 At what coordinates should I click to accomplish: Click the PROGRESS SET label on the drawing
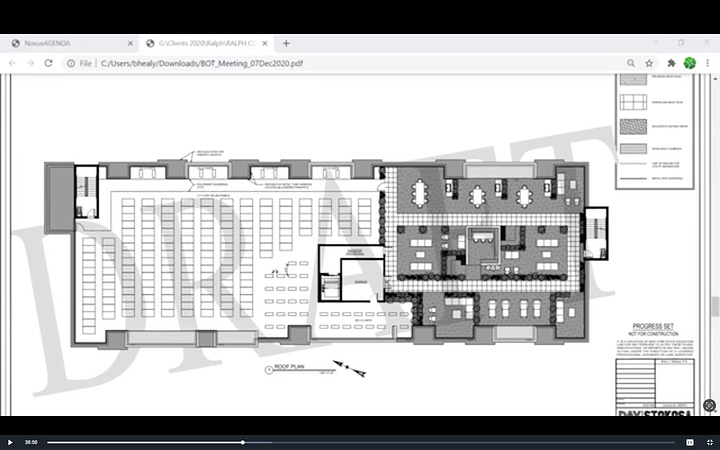click(x=652, y=326)
